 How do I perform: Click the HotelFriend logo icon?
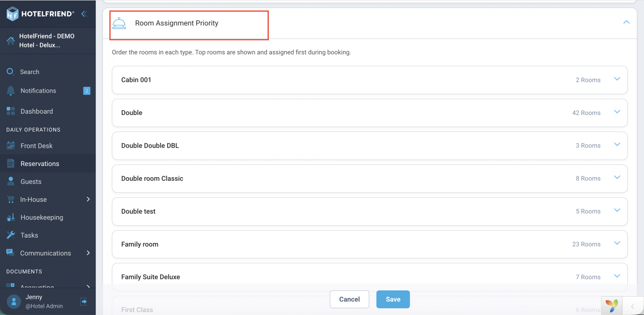pos(13,13)
